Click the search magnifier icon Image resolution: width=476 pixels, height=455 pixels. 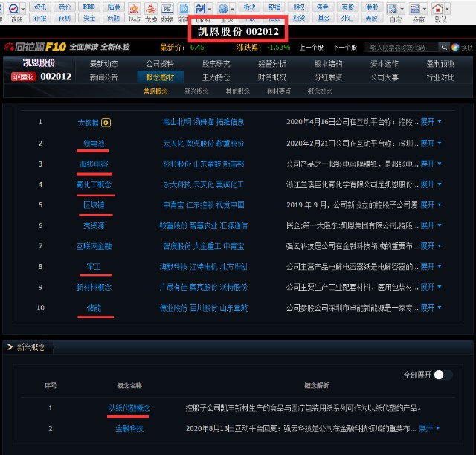[444, 47]
